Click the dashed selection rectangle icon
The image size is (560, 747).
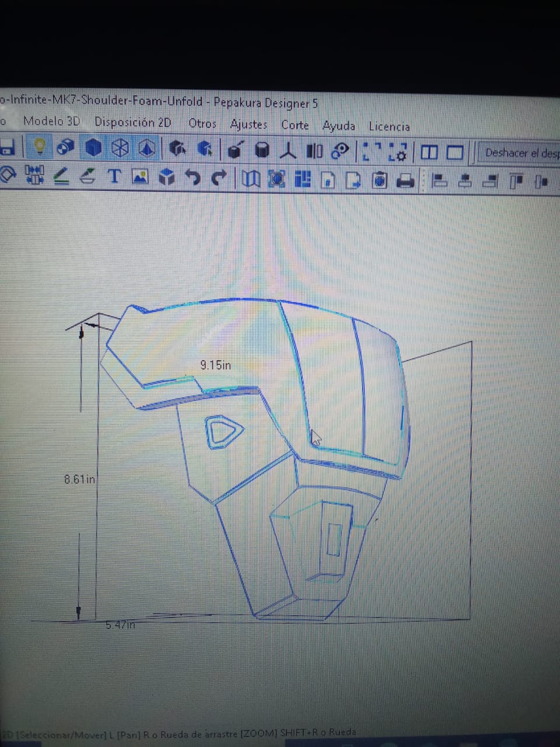point(372,152)
